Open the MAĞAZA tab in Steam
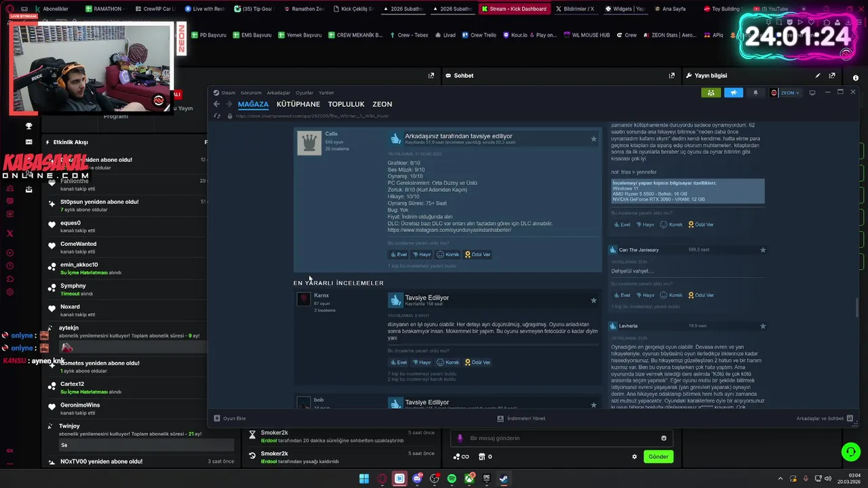This screenshot has height=488, width=868. (x=253, y=104)
